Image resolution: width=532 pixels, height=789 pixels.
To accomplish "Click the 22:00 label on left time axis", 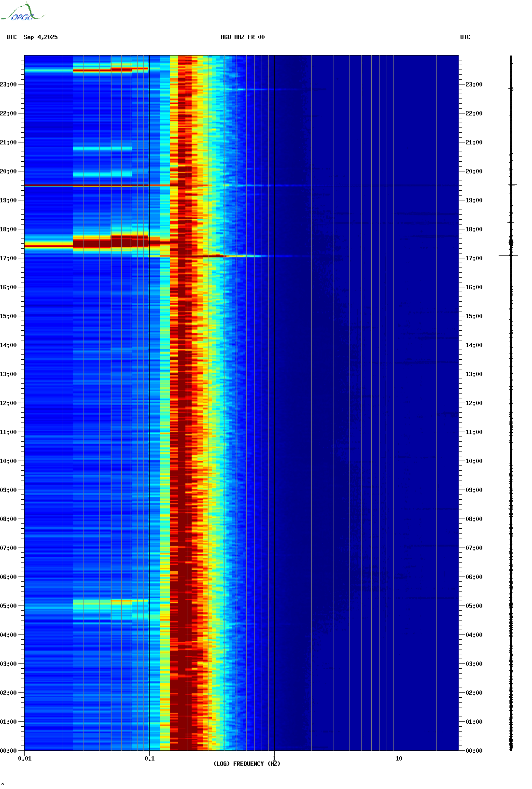I will pos(8,113).
